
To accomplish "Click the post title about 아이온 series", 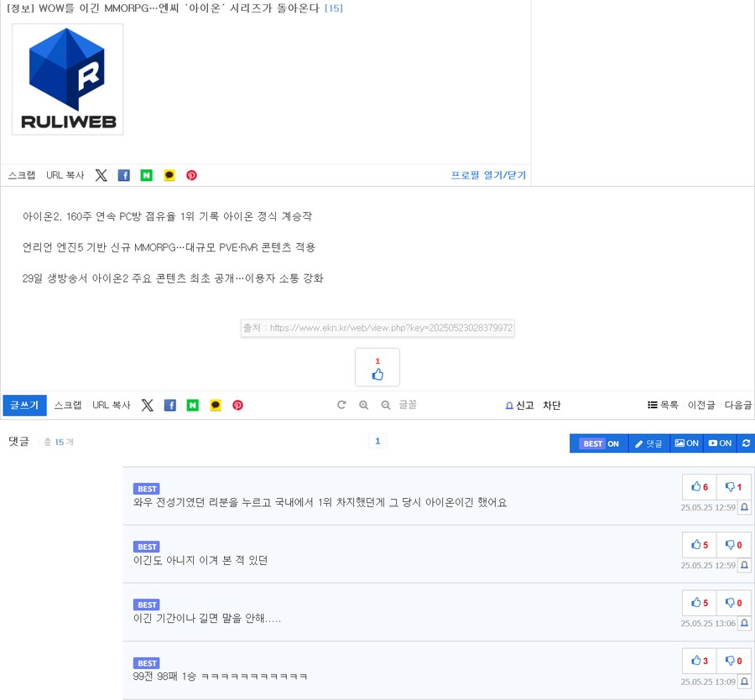I will (163, 8).
